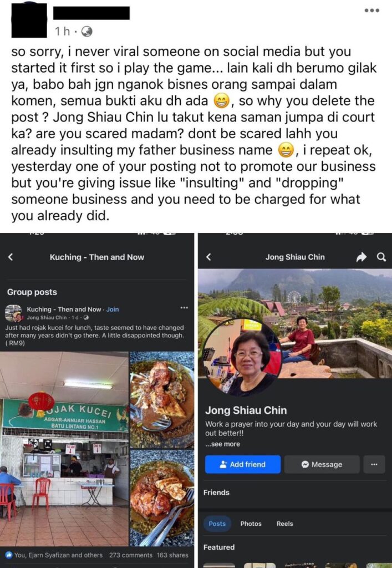Click the globe public-visibility icon
This screenshot has height=568, width=392.
(x=86, y=32)
